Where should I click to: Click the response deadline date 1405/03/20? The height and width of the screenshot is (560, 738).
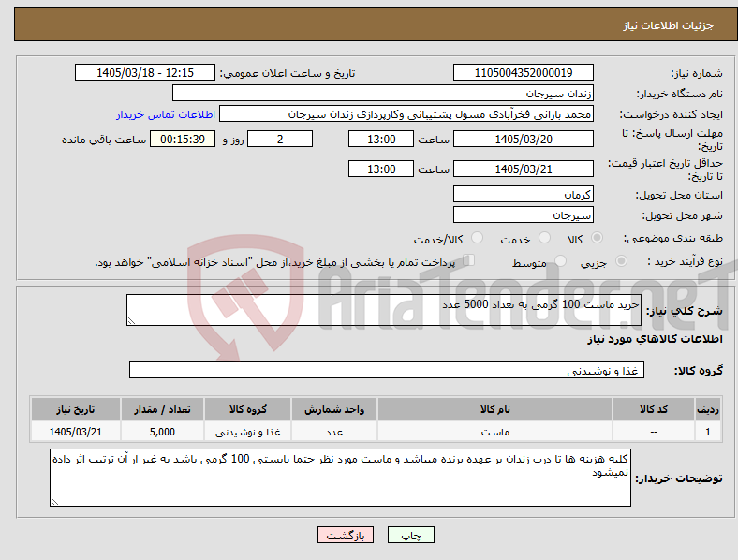pos(523,139)
